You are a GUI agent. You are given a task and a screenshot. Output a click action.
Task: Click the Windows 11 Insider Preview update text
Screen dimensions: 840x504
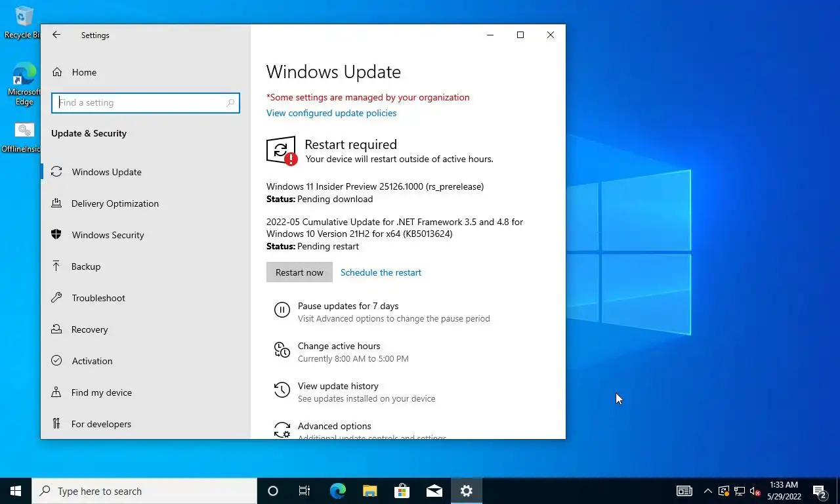375,186
